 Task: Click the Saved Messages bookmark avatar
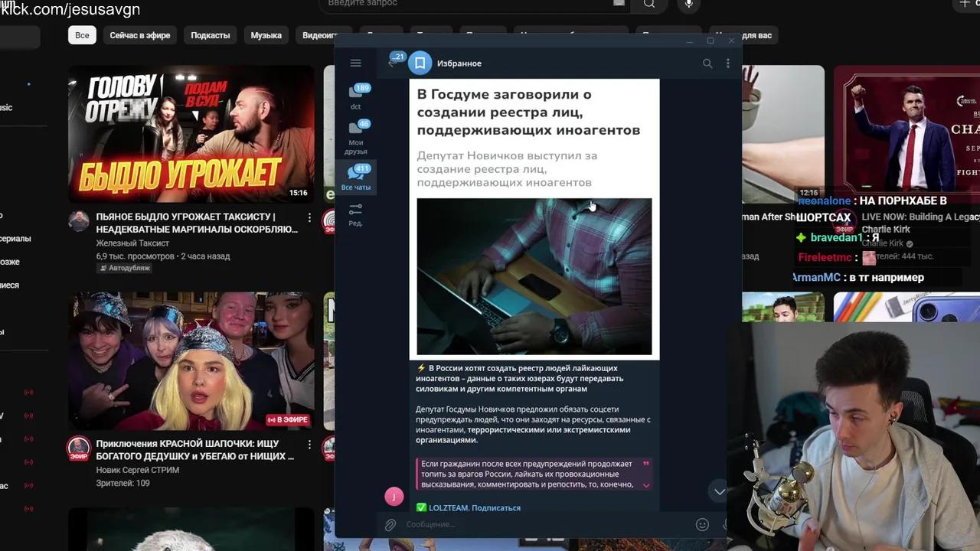[420, 63]
